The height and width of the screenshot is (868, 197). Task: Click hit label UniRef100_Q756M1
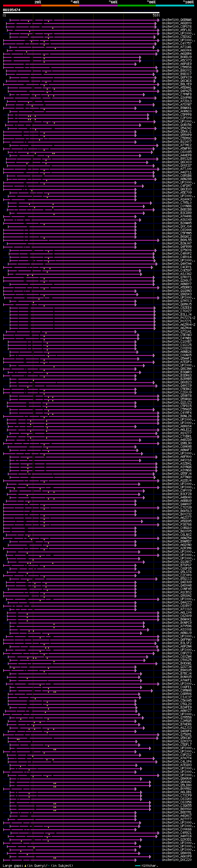tap(177, 734)
